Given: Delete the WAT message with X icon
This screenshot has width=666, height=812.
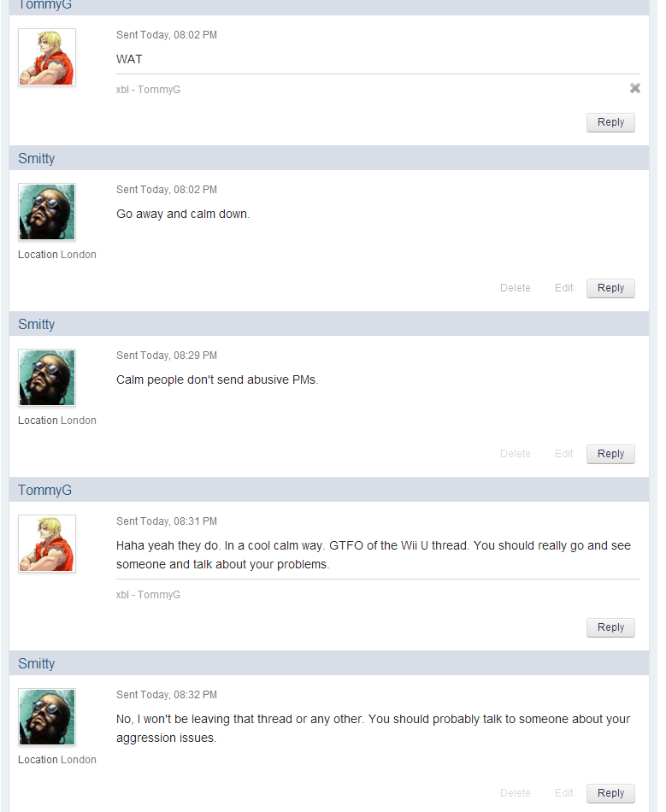Looking at the screenshot, I should (634, 88).
